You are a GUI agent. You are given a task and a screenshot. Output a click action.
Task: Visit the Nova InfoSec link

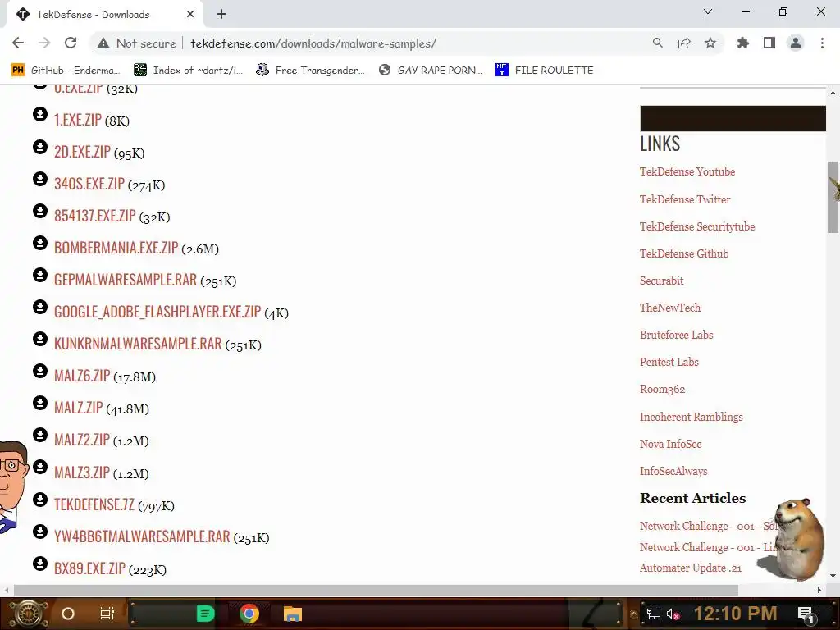point(670,444)
